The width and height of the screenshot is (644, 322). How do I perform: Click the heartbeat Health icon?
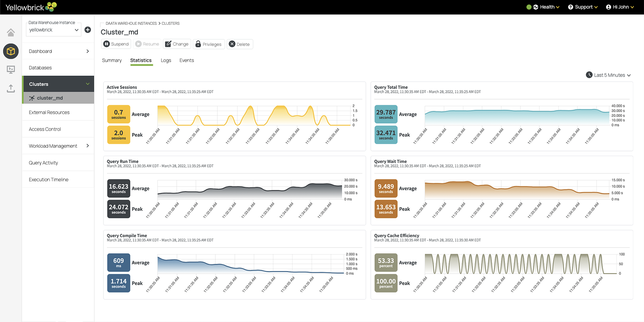536,7
